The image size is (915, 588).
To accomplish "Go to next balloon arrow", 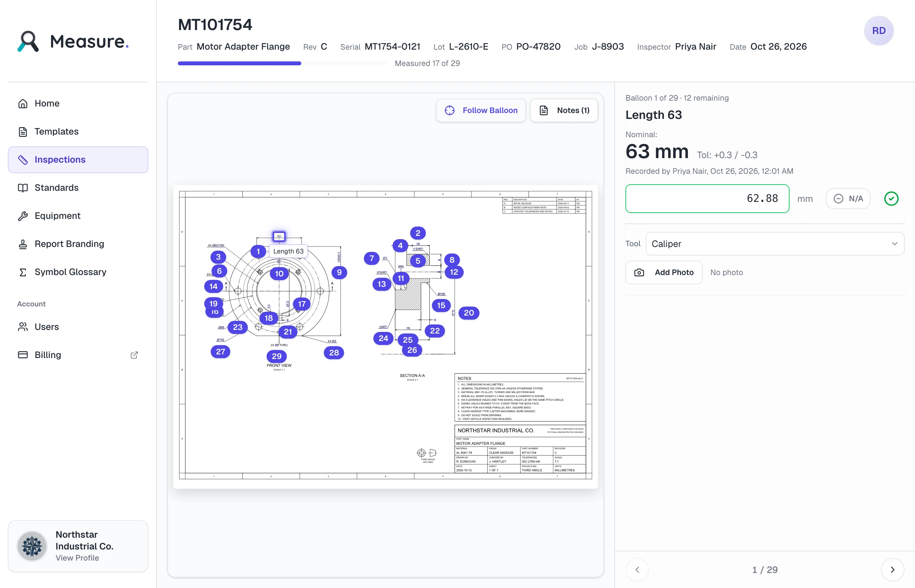I will click(x=892, y=570).
